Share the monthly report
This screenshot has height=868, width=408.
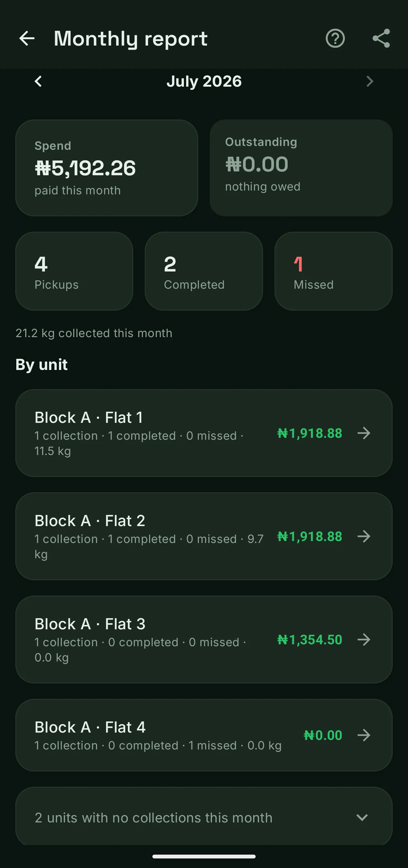pos(381,38)
